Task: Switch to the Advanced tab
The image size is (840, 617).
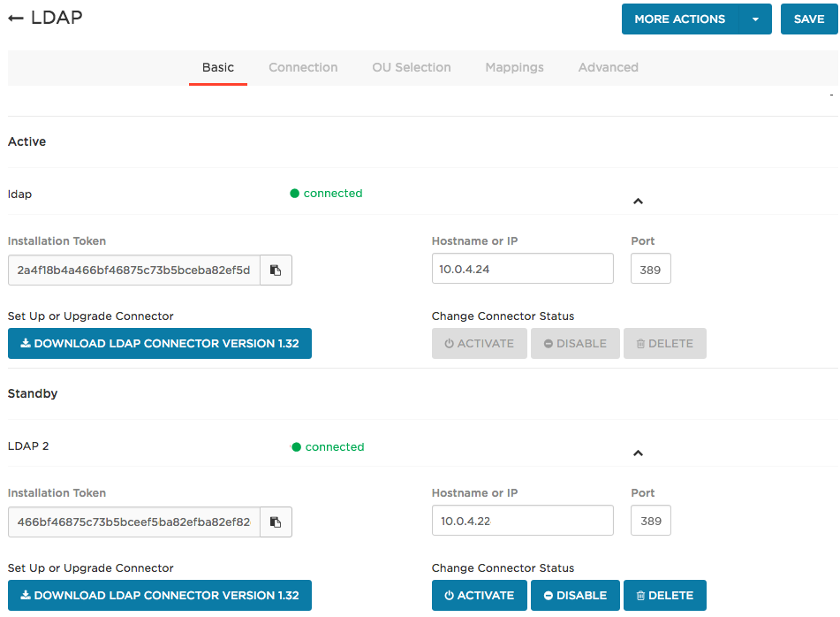Action: (x=608, y=67)
